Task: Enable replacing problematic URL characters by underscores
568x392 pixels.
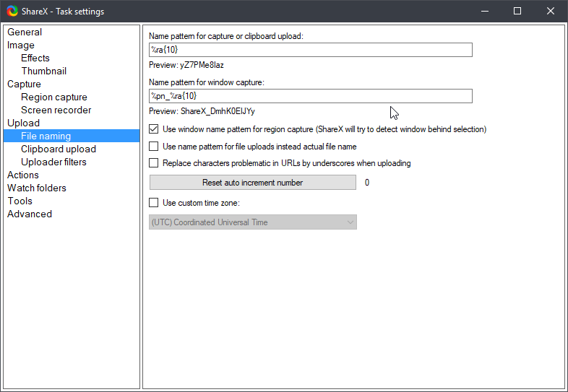Action: [x=154, y=163]
